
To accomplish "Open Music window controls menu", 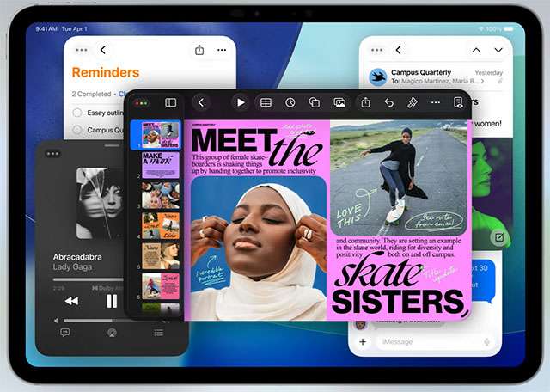I will point(53,154).
